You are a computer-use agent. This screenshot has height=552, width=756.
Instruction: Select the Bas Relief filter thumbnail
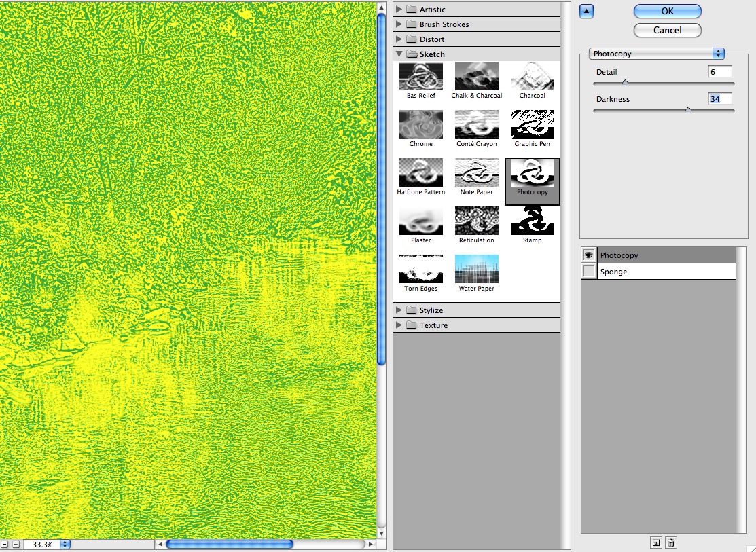click(420, 76)
